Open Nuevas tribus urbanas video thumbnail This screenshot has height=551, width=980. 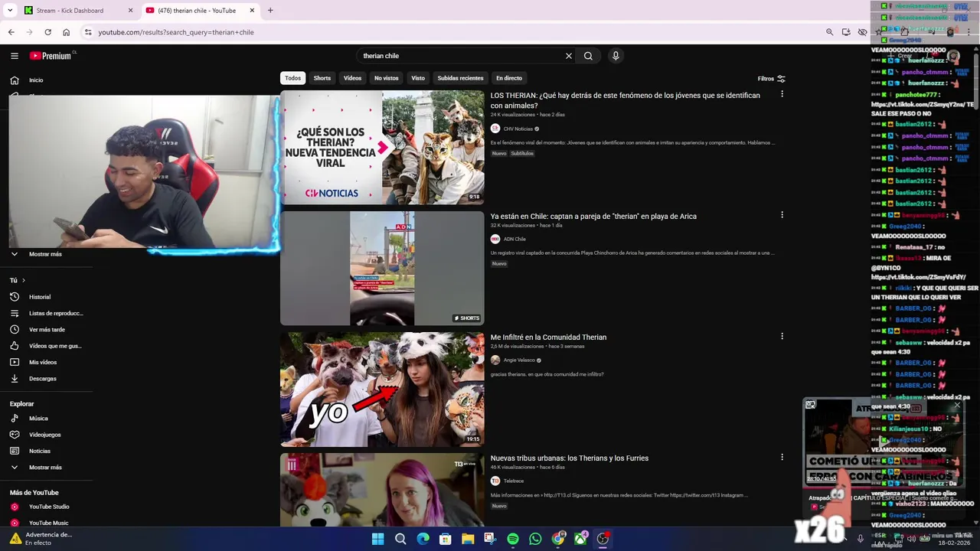tap(382, 490)
